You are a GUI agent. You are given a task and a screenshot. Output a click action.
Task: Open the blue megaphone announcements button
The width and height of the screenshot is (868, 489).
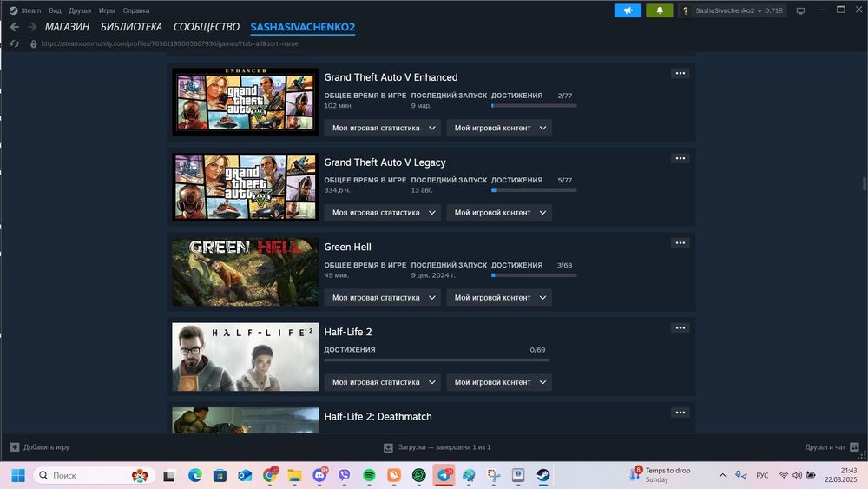pos(628,10)
